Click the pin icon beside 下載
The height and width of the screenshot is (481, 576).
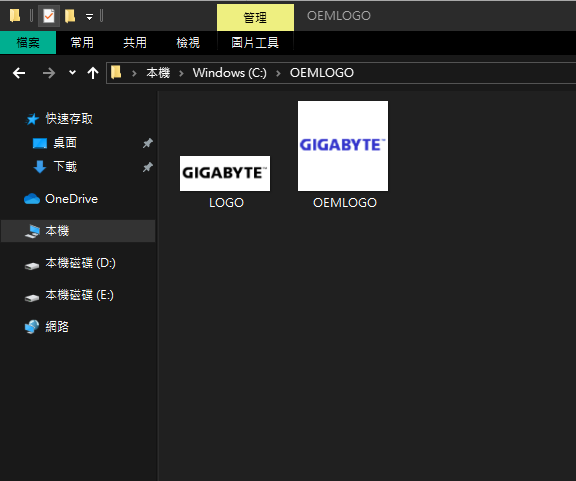[147, 167]
